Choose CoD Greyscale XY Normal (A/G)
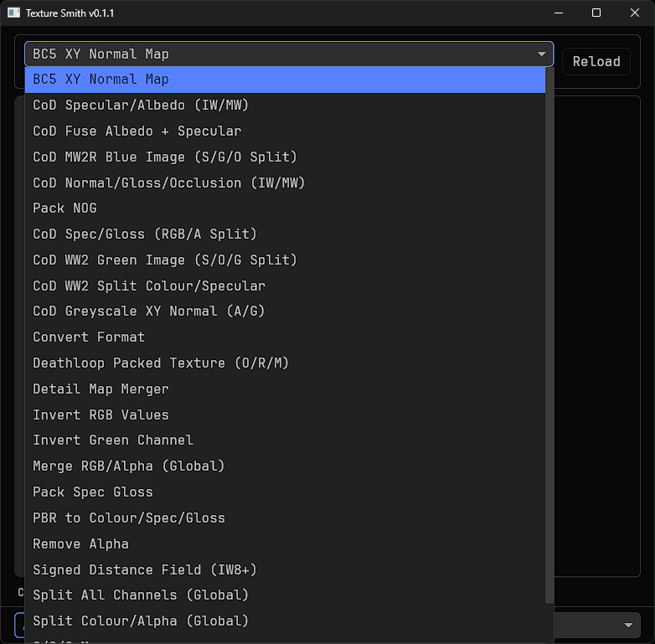 286,312
